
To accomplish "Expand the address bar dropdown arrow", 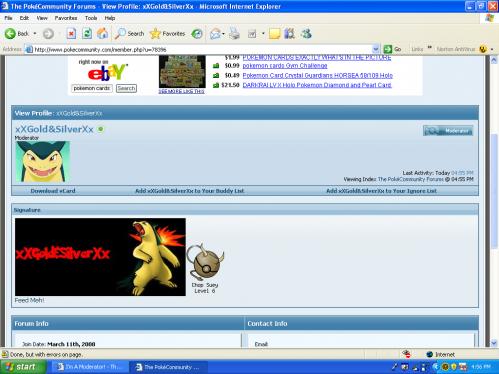I will [x=375, y=49].
